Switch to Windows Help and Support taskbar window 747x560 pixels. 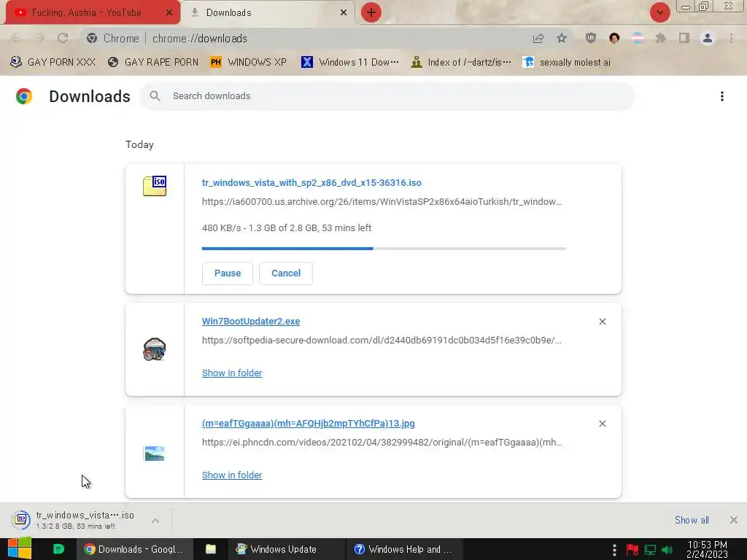click(x=403, y=549)
